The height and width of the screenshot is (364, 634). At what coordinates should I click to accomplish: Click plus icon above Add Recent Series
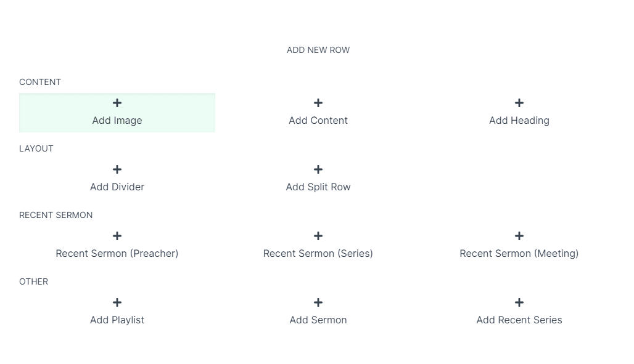coord(519,302)
